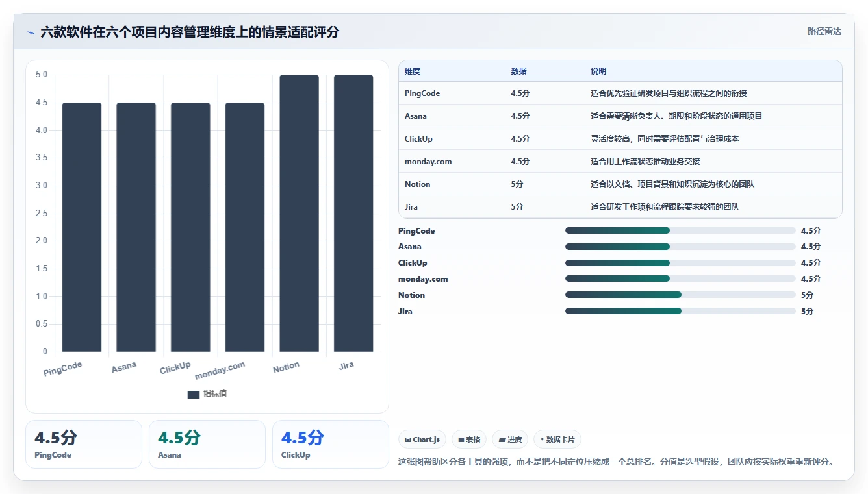The image size is (868, 494).
Task: Click the footnote text starting 这张图帮助区分
Action: click(x=616, y=462)
